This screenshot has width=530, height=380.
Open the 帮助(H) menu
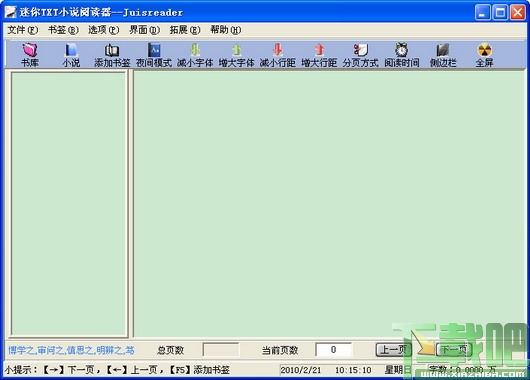tap(226, 30)
